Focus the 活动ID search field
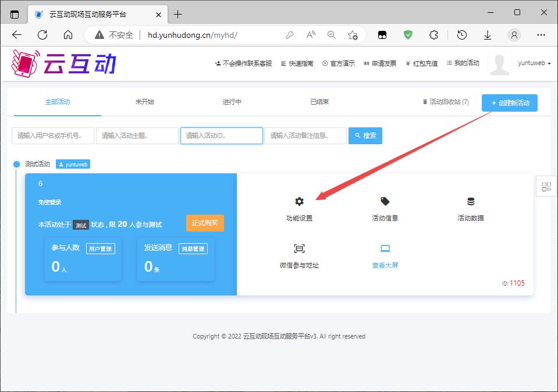Viewport: 558px width, 392px height. click(222, 136)
